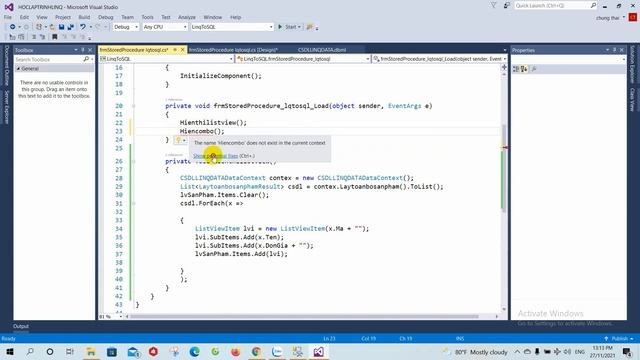Screen dimensions: 640x360
Task: Open the File menu
Action: pos(8,17)
